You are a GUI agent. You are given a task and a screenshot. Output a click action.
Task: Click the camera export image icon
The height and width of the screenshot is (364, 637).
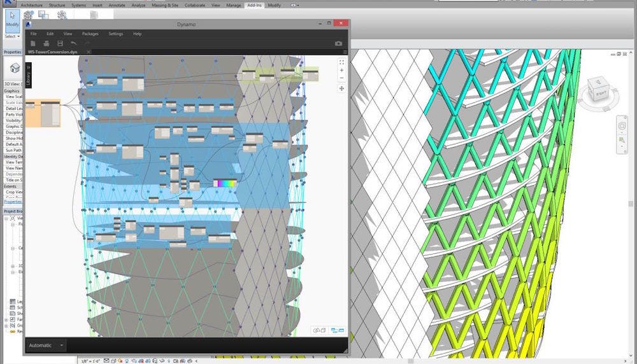pyautogui.click(x=338, y=43)
